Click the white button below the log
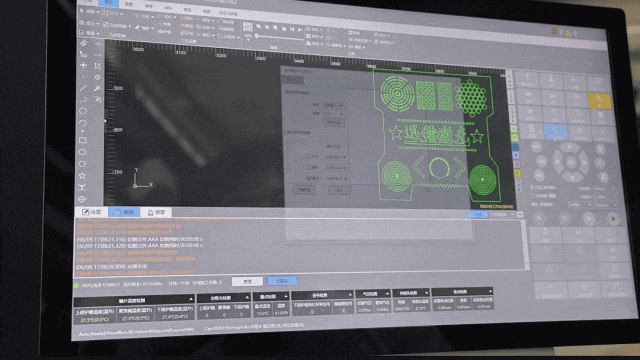The width and height of the screenshot is (640, 360). point(247,282)
